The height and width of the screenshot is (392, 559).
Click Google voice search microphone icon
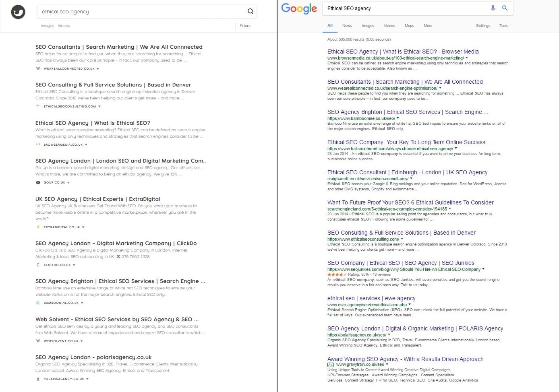pyautogui.click(x=493, y=8)
